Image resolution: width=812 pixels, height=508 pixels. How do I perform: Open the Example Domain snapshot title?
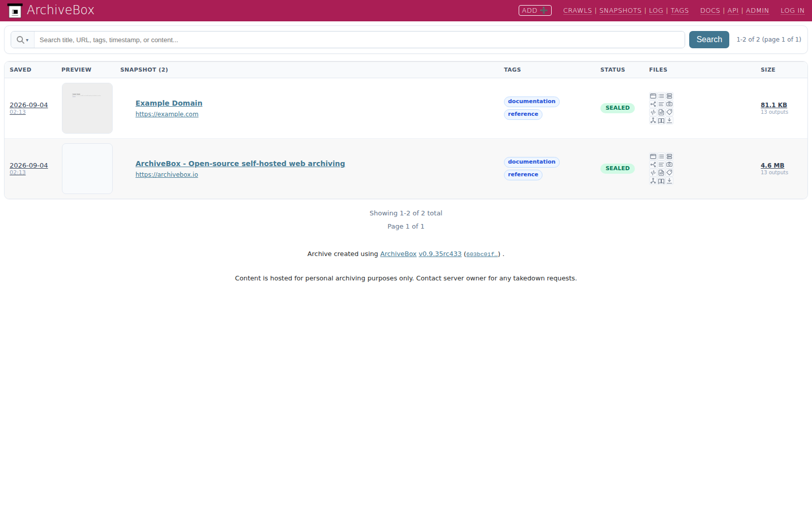pyautogui.click(x=169, y=103)
